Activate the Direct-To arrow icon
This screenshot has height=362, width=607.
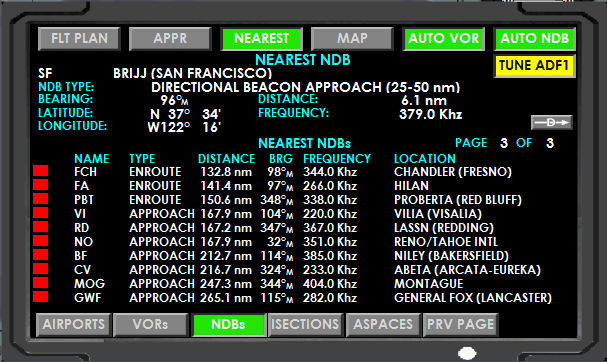pyautogui.click(x=552, y=123)
